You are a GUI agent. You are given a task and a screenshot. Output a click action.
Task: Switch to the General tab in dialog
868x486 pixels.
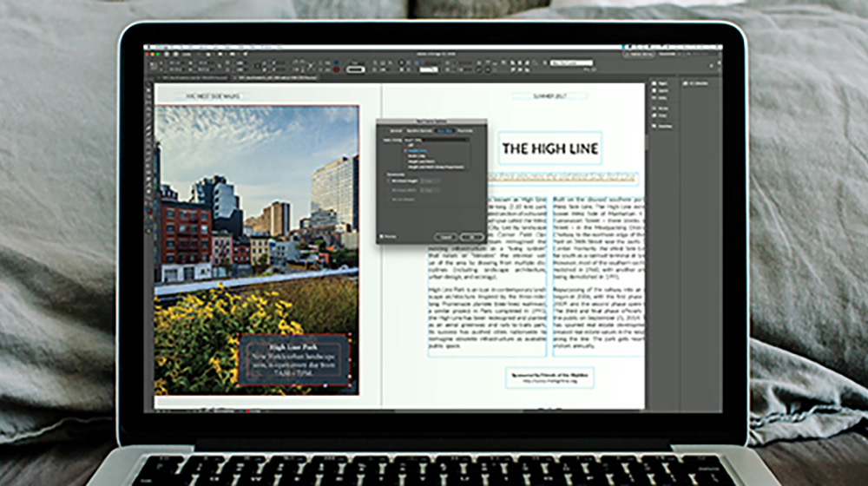tap(396, 131)
